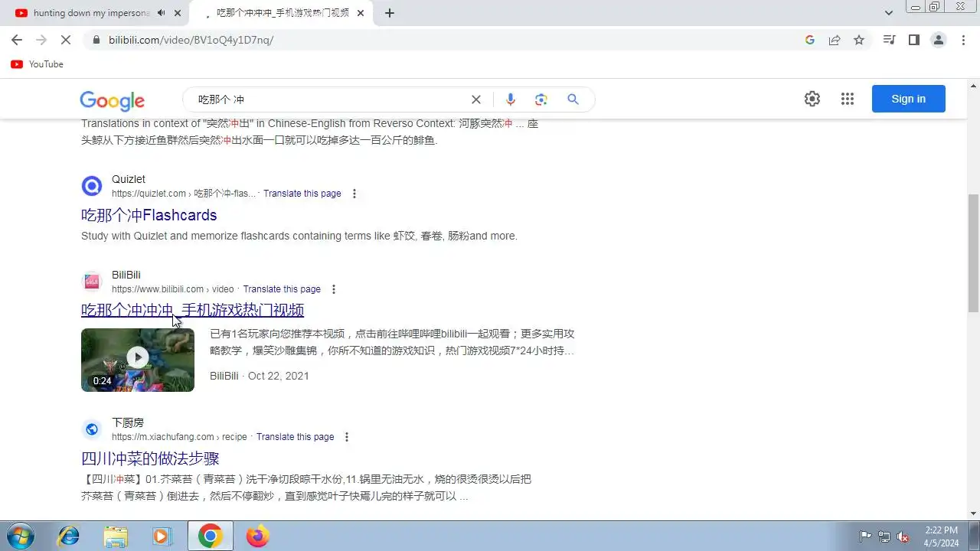Click the scrollbar down arrow
Viewport: 980px width, 551px height.
coord(973,514)
